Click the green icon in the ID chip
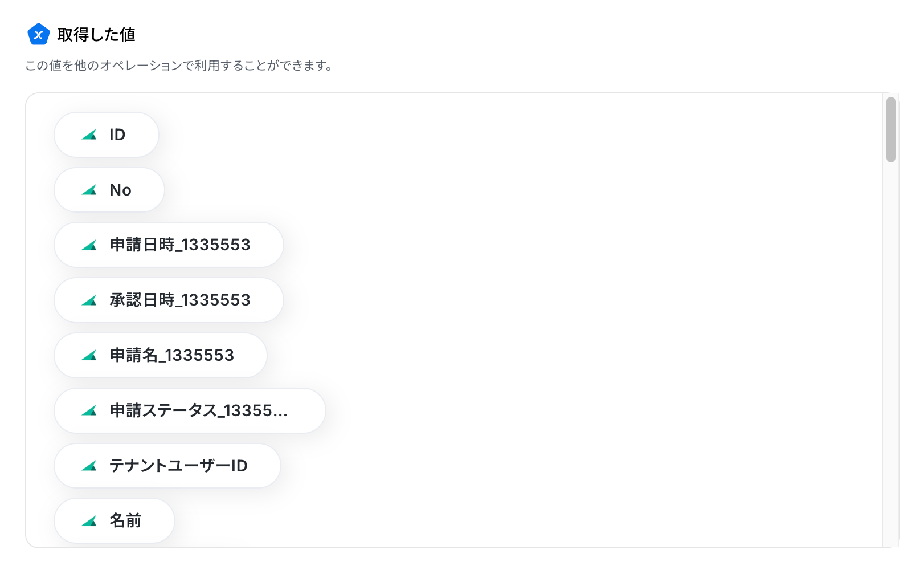The height and width of the screenshot is (578, 924). pyautogui.click(x=89, y=135)
